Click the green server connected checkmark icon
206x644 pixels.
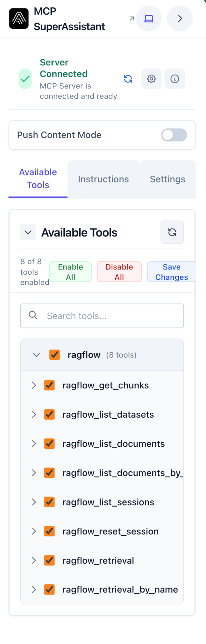(25, 79)
